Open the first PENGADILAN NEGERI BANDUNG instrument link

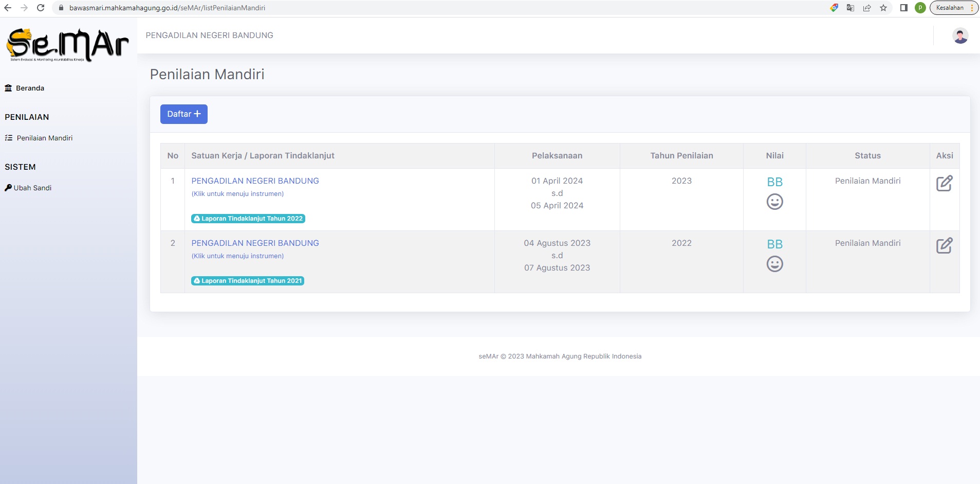coord(255,181)
